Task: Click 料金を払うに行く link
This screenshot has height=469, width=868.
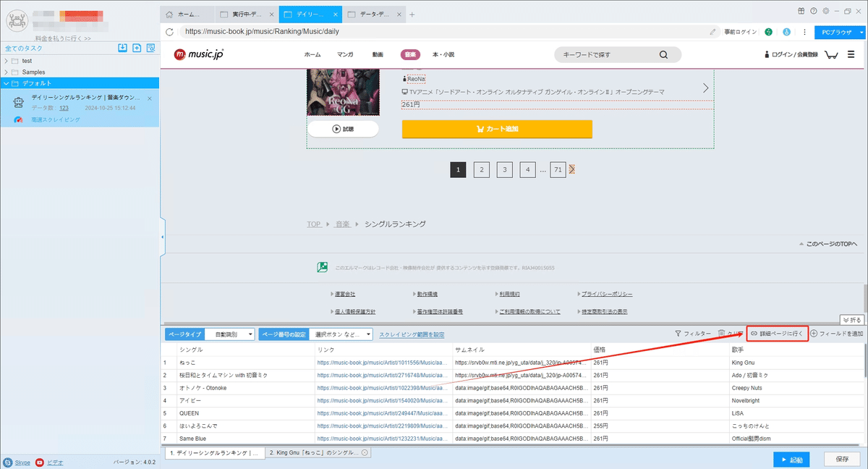Action: tap(64, 38)
